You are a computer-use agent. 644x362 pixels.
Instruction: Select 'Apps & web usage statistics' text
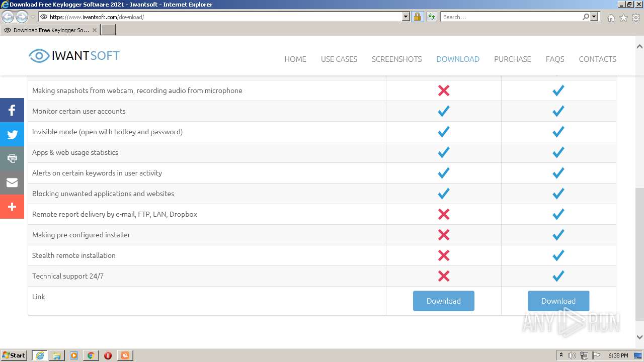(x=75, y=152)
